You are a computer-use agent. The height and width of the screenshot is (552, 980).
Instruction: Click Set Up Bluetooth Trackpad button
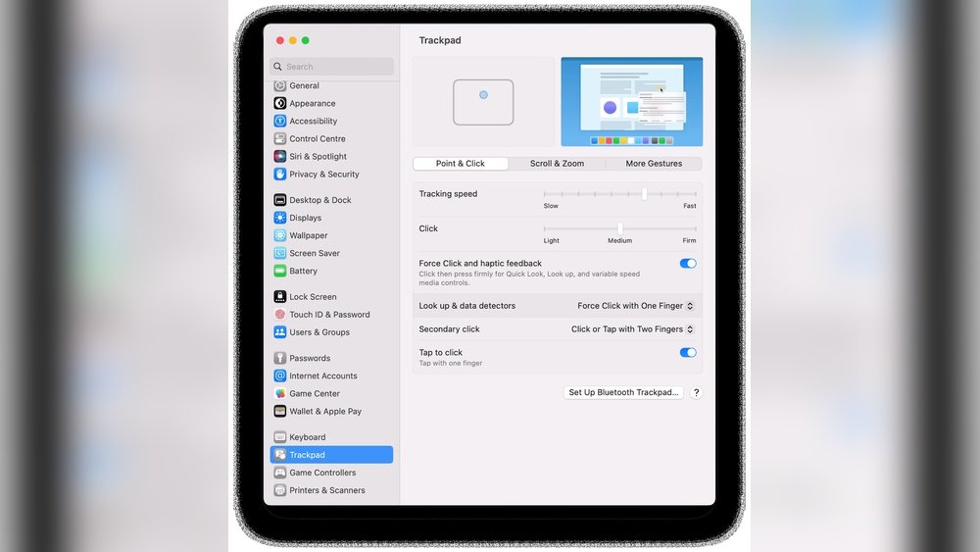click(x=623, y=392)
